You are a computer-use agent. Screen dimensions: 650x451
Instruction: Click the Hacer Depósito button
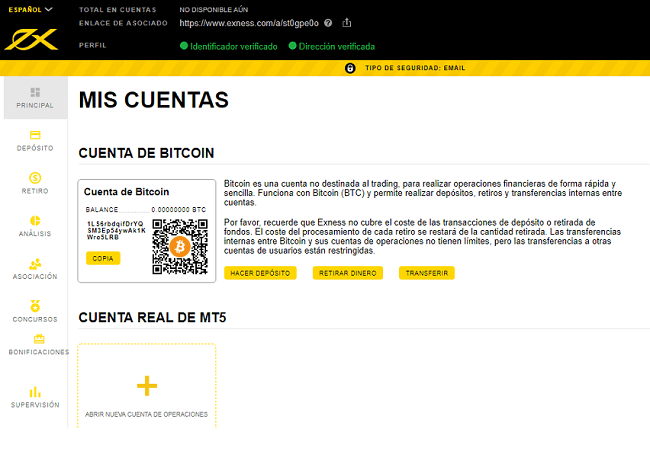pyautogui.click(x=260, y=273)
